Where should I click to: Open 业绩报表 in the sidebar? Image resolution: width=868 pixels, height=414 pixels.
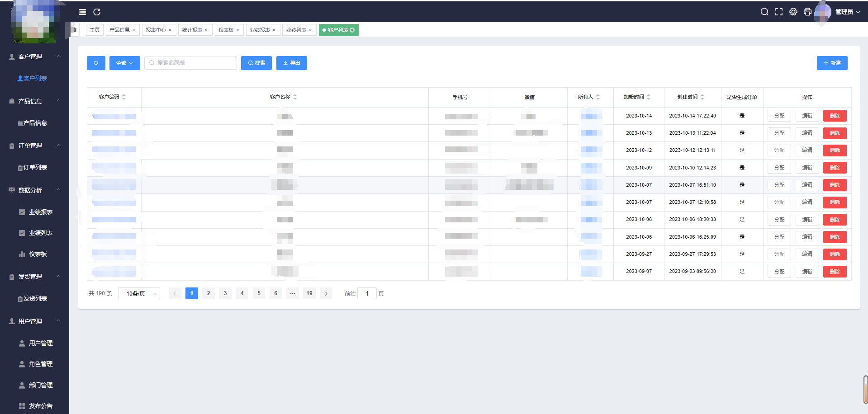[41, 212]
